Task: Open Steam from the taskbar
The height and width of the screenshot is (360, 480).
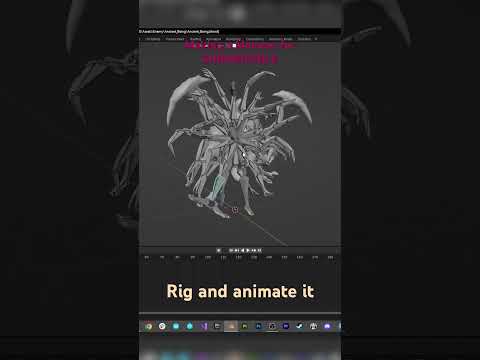Action: 299,326
